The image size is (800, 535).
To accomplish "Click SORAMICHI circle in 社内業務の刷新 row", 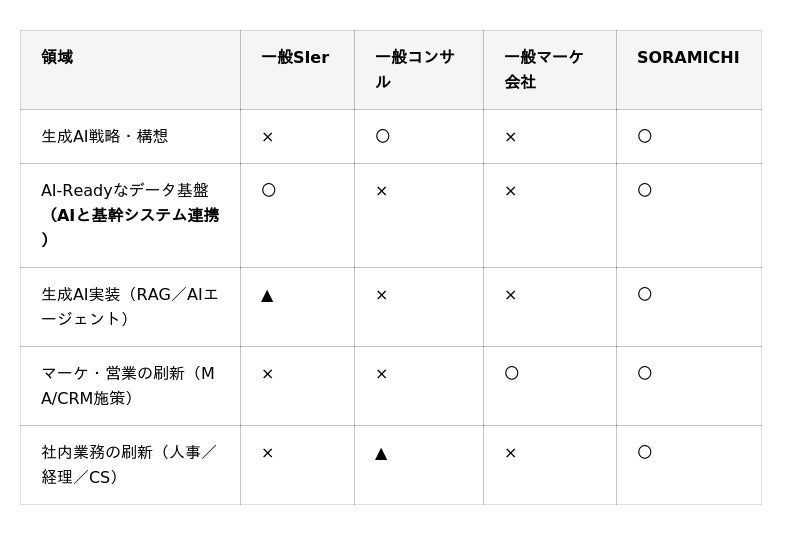I will coord(644,452).
